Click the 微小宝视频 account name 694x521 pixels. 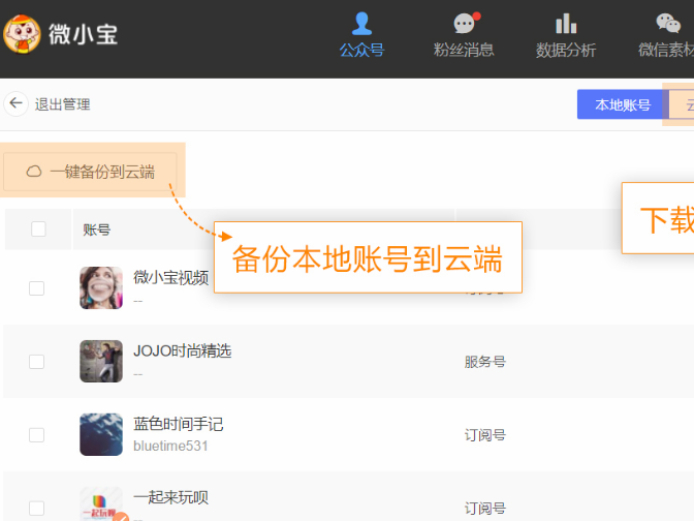(171, 278)
